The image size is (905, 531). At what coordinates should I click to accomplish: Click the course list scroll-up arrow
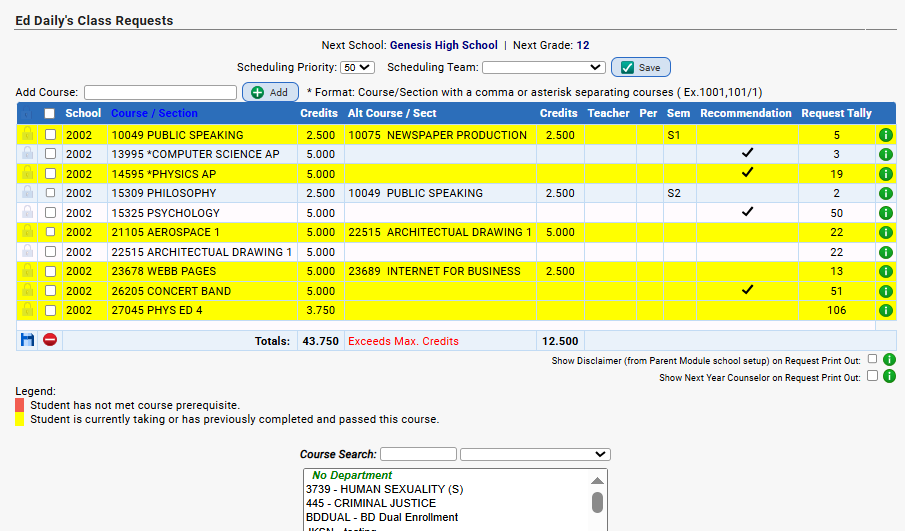[597, 480]
